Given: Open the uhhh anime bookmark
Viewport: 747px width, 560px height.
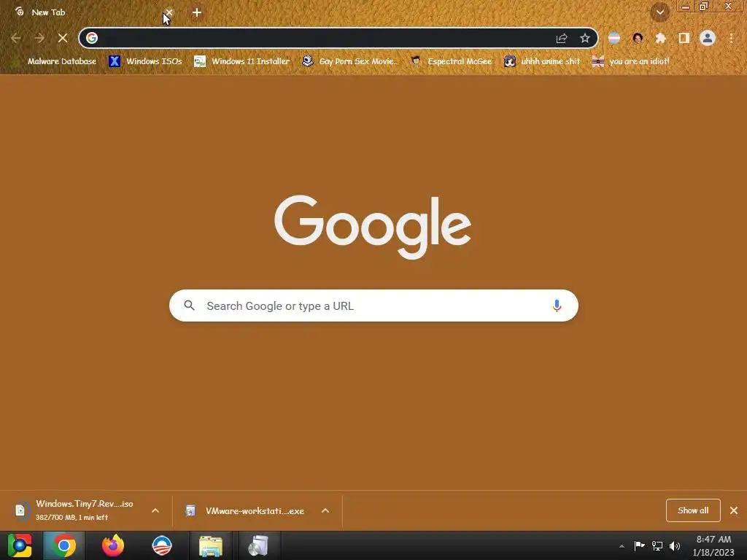Looking at the screenshot, I should pos(542,61).
